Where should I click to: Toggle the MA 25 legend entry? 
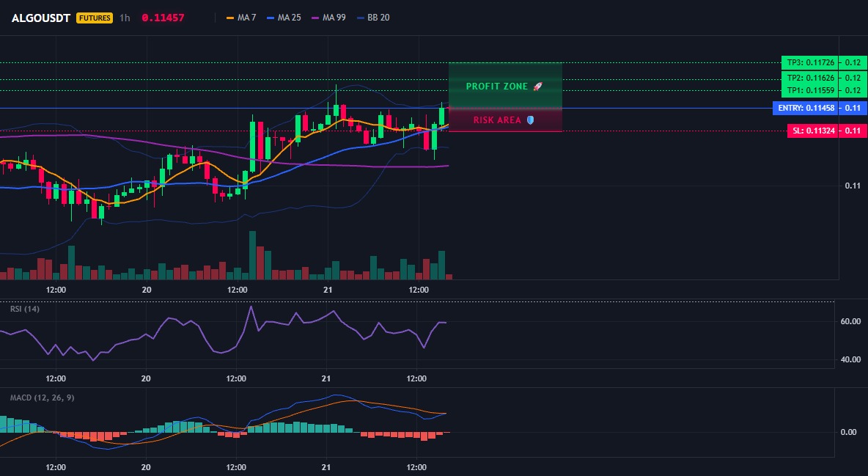pos(284,18)
